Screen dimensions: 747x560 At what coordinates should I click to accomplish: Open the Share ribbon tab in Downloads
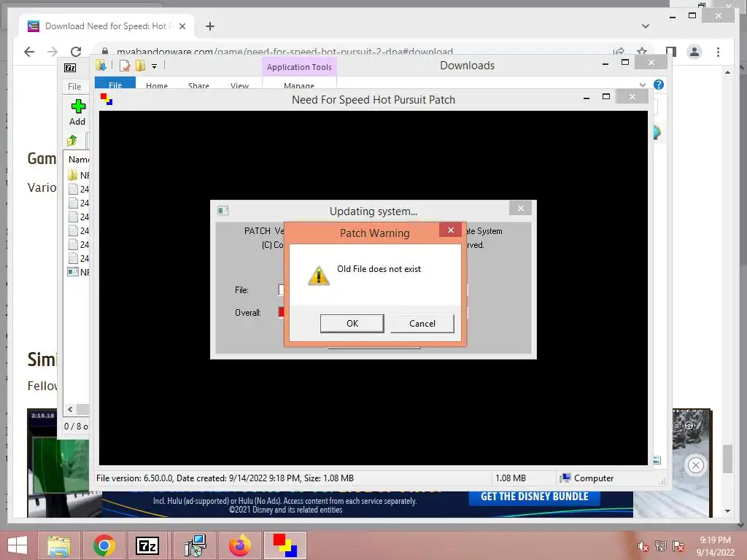198,86
